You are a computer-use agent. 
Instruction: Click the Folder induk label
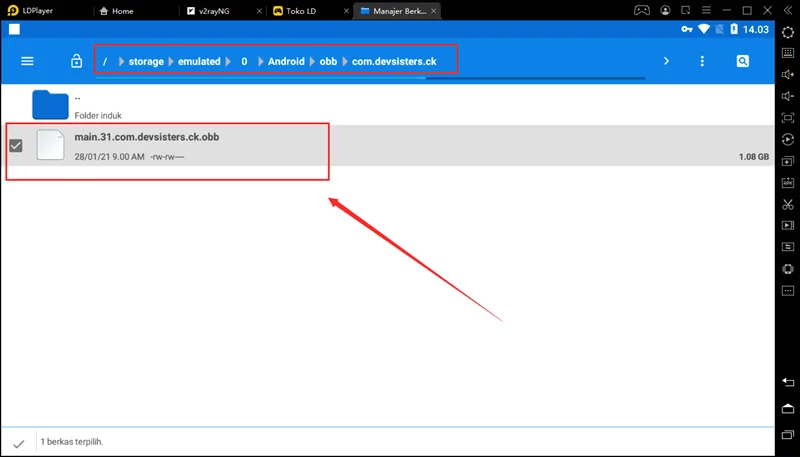coord(98,116)
